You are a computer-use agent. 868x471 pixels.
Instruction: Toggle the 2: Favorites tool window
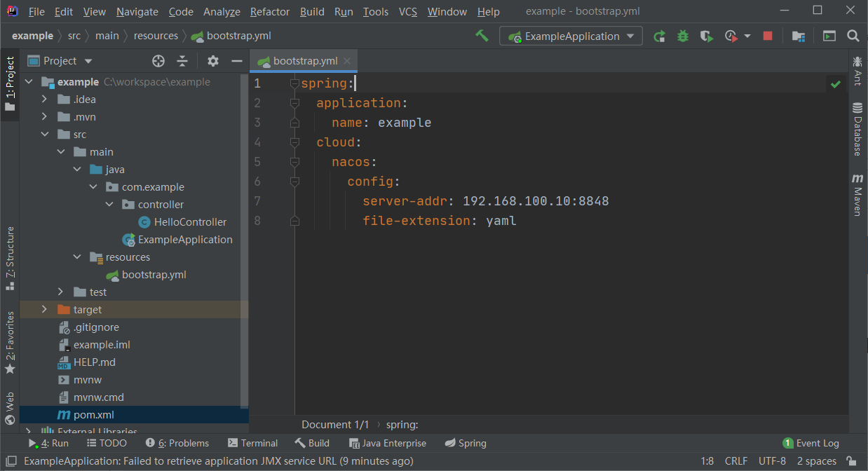[10, 342]
